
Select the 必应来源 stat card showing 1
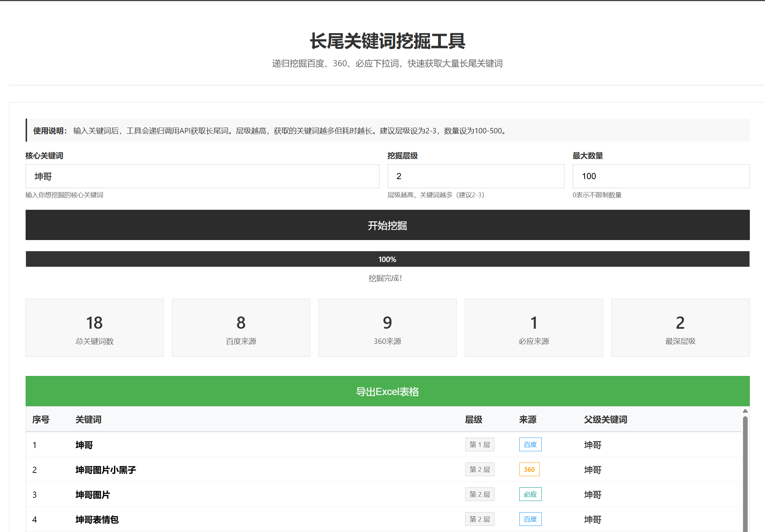pos(534,328)
